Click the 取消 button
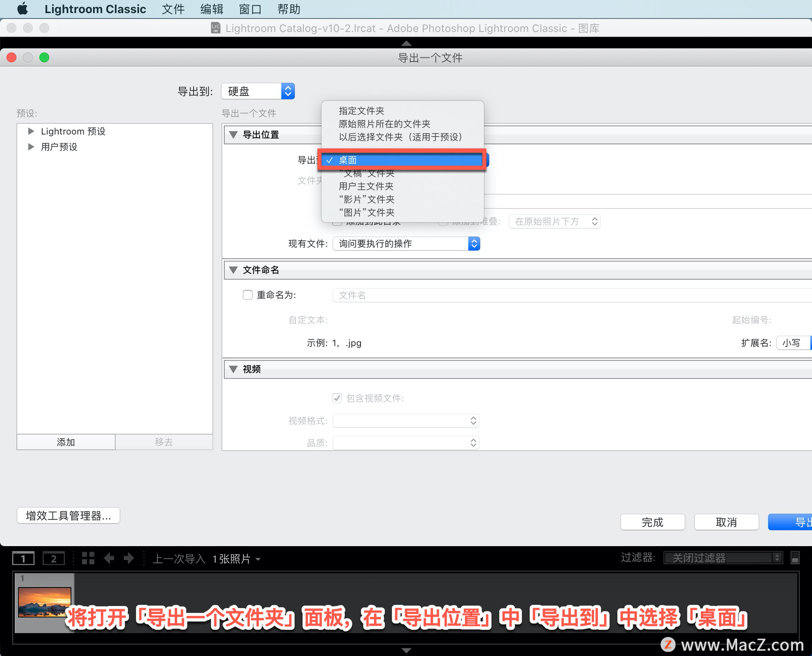 pos(726,522)
